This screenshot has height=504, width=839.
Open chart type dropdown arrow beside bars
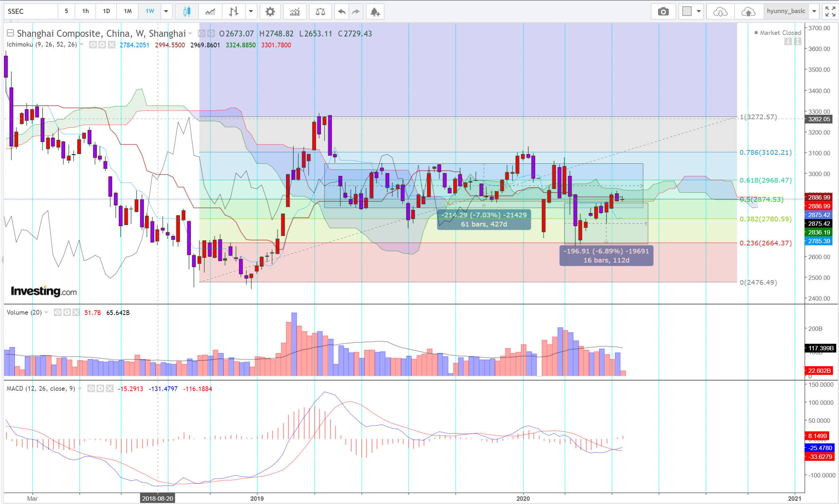(x=251, y=11)
